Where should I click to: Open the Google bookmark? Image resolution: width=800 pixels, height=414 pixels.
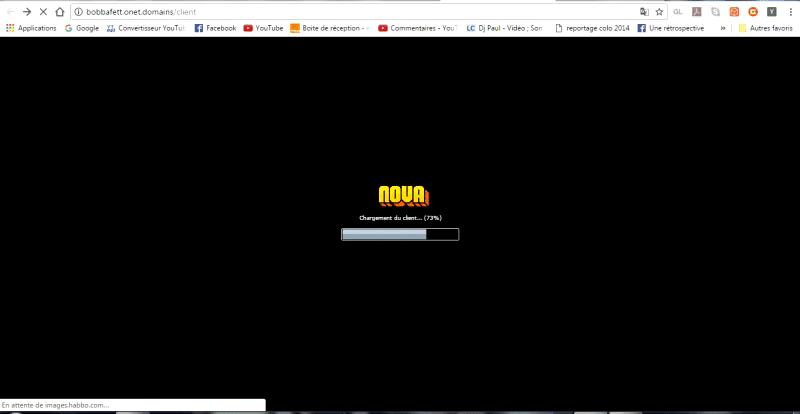(x=82, y=29)
